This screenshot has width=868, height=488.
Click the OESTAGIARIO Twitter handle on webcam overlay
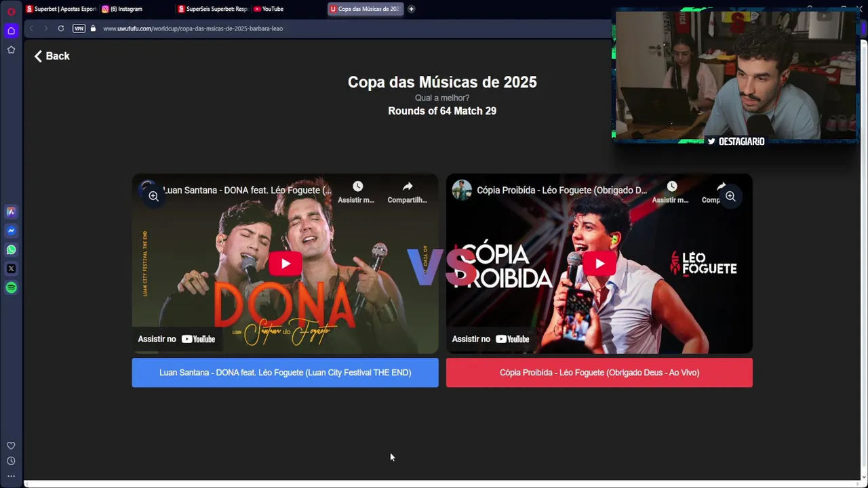point(736,141)
